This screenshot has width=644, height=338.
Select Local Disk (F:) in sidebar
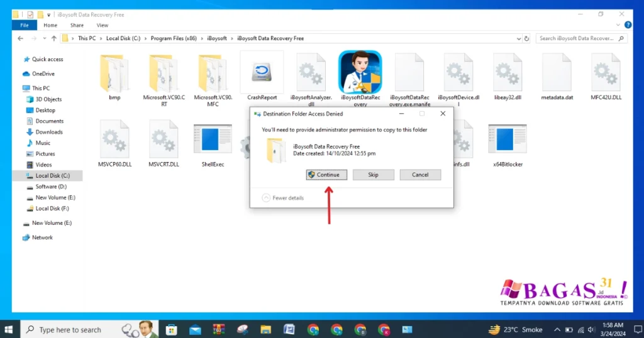click(x=48, y=209)
